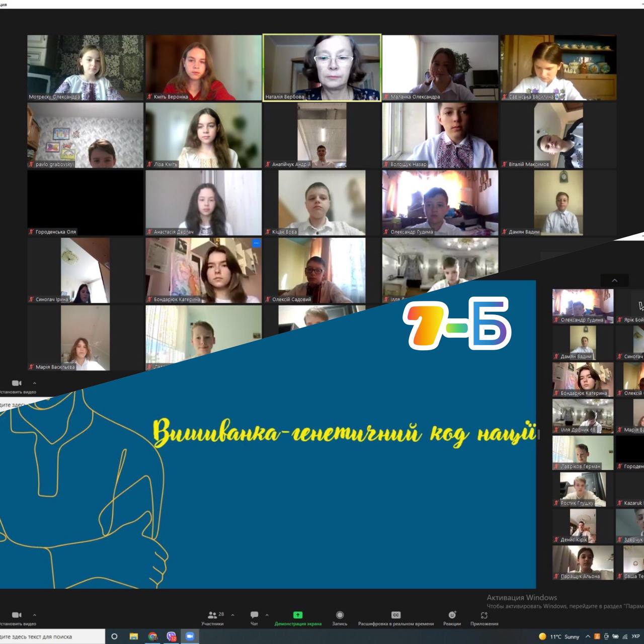The width and height of the screenshot is (644, 644).
Task: Focus the Windows taskbar search box
Action: tap(52, 636)
